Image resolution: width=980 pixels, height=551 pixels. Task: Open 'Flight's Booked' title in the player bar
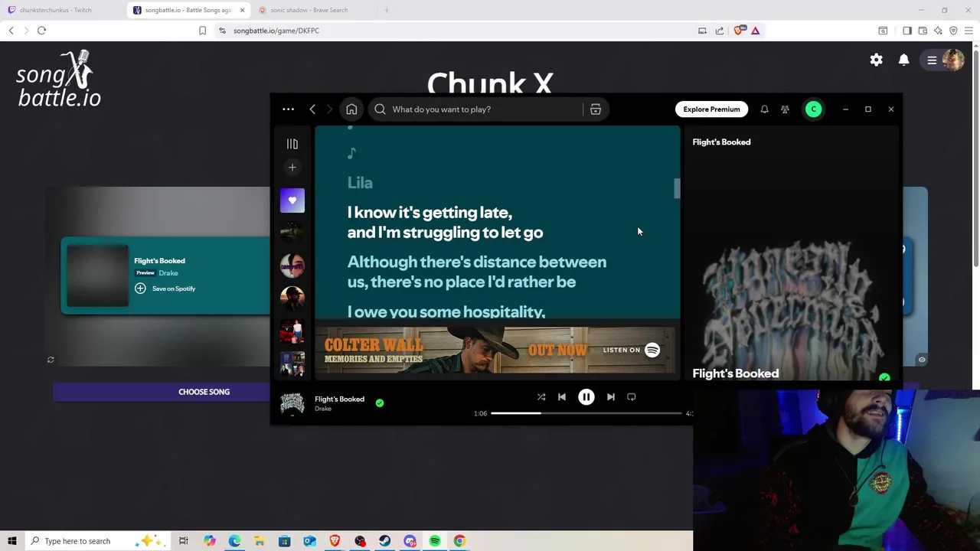tap(339, 399)
